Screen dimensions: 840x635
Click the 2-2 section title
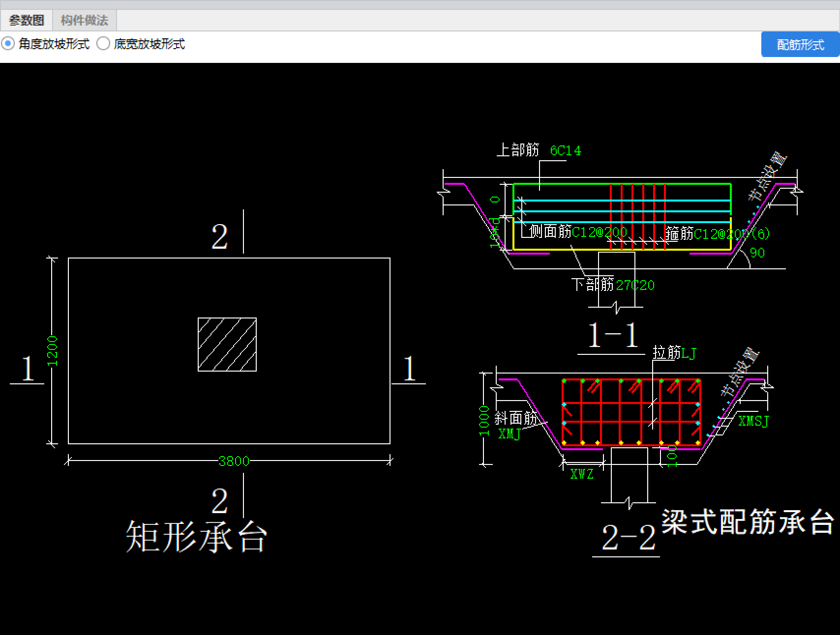[629, 538]
